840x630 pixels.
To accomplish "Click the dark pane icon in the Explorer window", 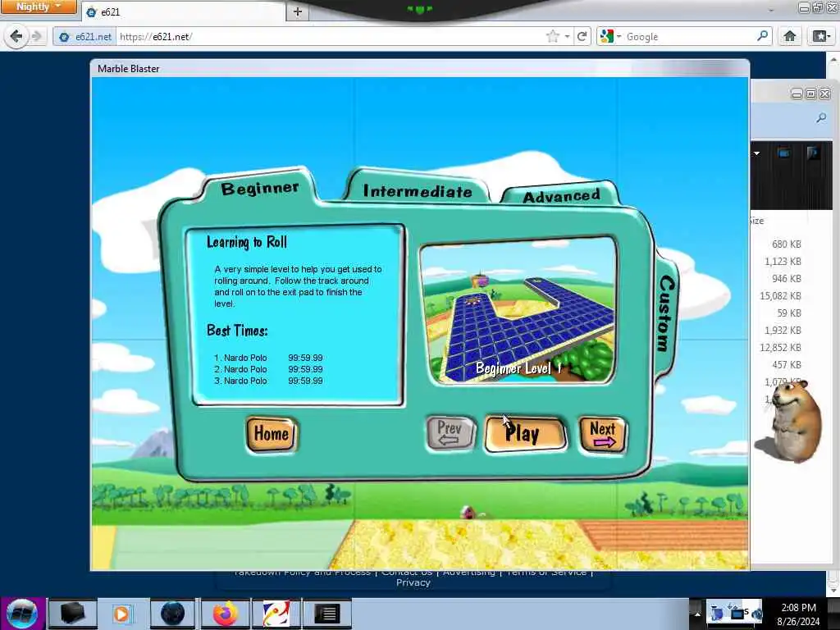I will point(813,153).
